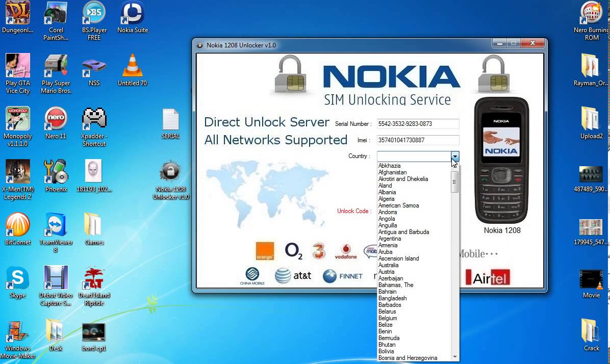
Task: Click the Imei input field
Action: [417, 140]
